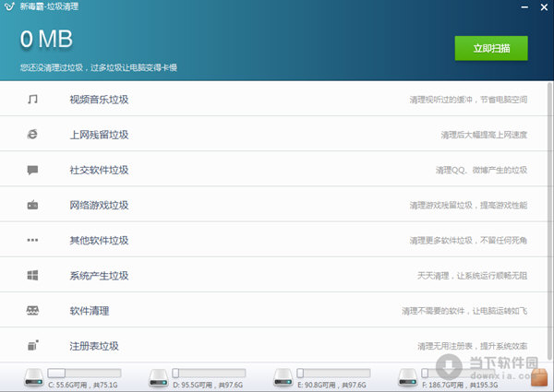Click the description 天天清理，让系统运行顺畅无阻
Viewport: 554px width, 392px height.
click(x=473, y=276)
